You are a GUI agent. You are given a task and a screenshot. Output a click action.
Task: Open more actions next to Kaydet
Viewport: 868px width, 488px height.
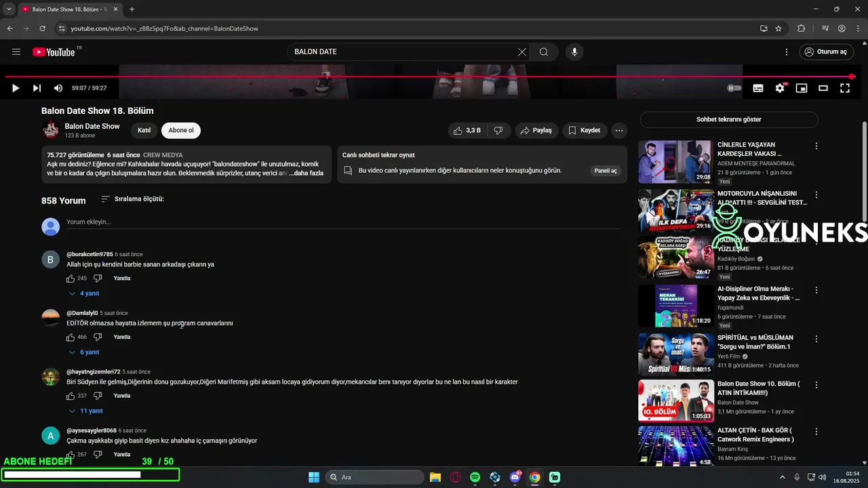click(x=619, y=130)
